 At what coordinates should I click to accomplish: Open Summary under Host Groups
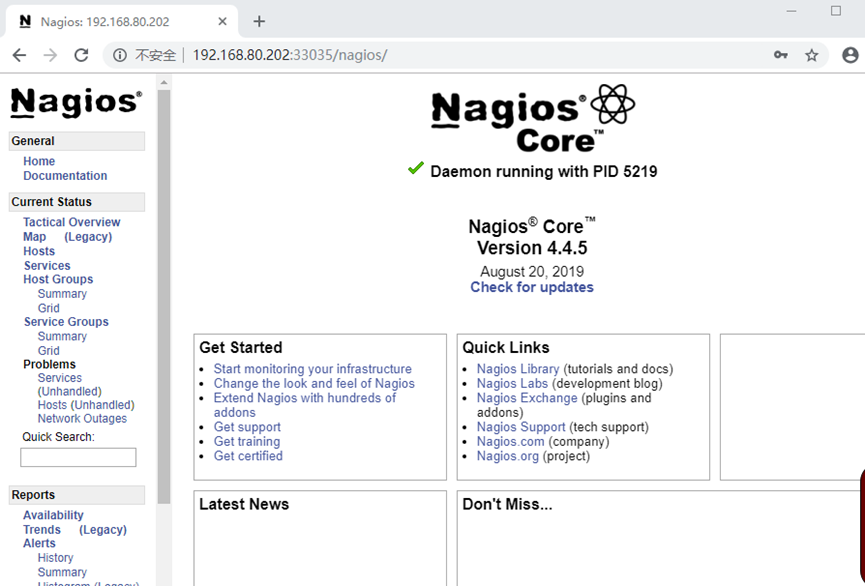click(62, 294)
